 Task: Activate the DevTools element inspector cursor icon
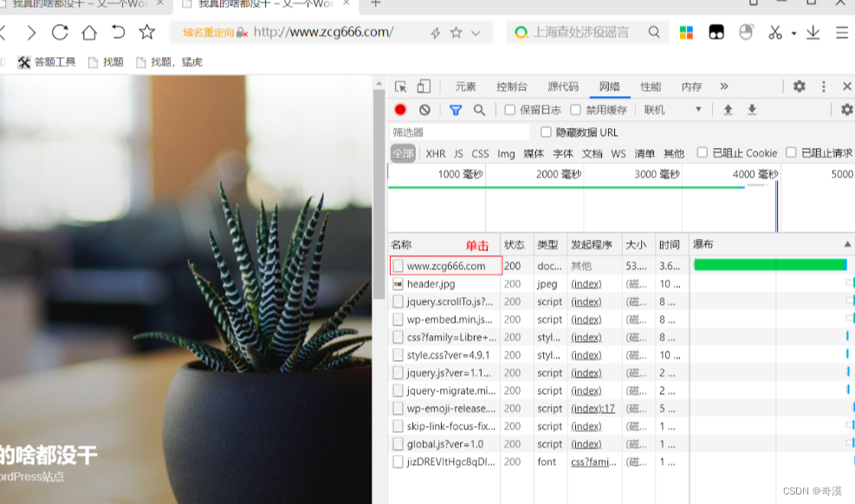(x=401, y=87)
